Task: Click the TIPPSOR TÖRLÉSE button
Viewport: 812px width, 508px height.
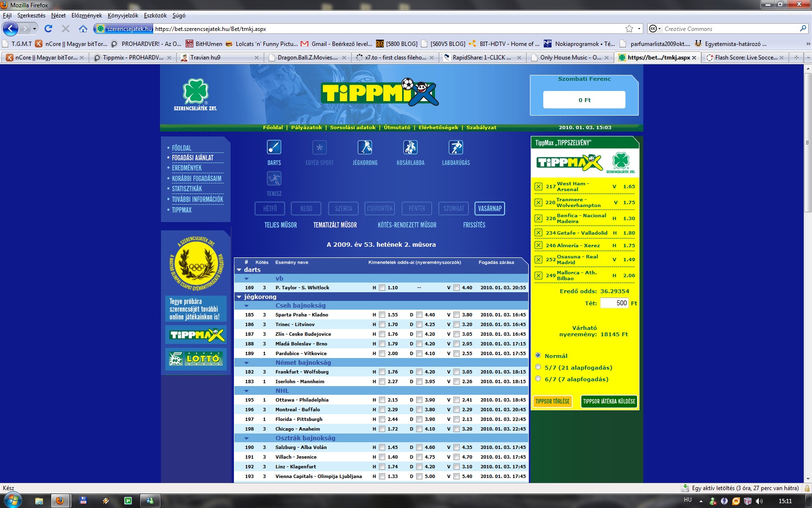Action: [x=552, y=402]
